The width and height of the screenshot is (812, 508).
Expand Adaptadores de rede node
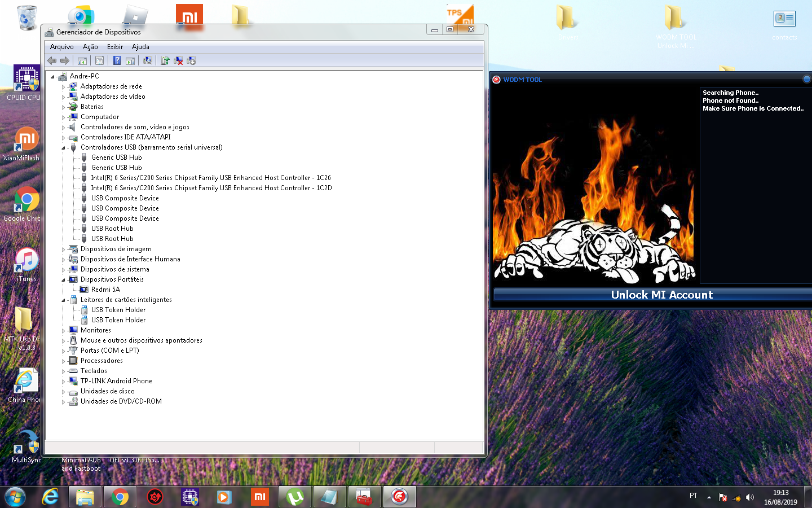point(63,87)
